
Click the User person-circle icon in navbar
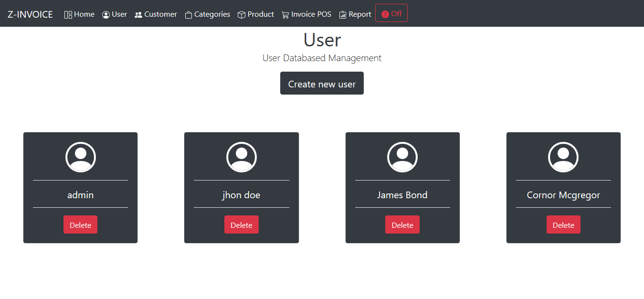pos(106,15)
